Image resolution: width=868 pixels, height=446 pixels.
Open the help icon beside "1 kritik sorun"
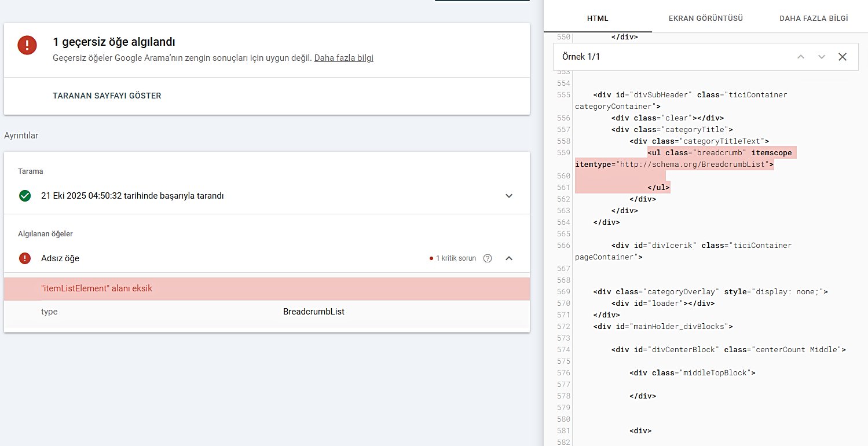coord(488,258)
